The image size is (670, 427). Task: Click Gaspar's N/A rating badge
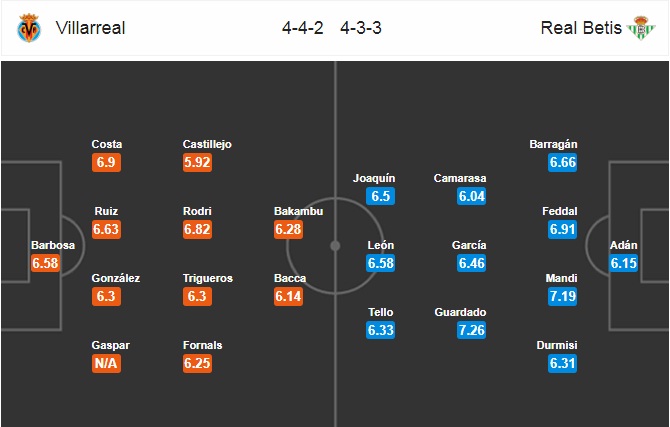[106, 363]
